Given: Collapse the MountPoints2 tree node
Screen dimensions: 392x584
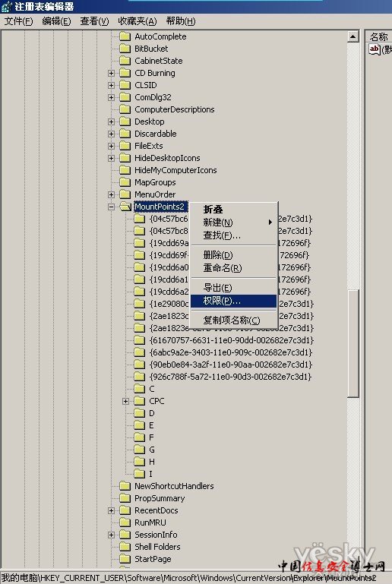Looking at the screenshot, I should tap(111, 207).
